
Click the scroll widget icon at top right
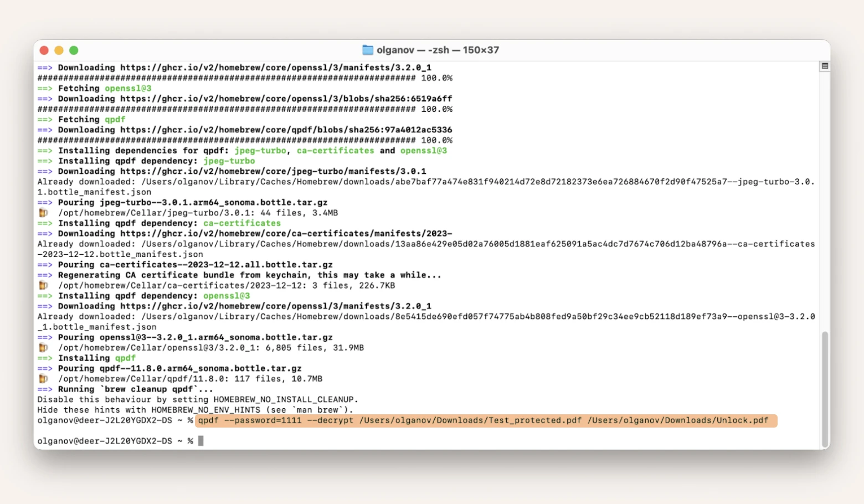[824, 65]
